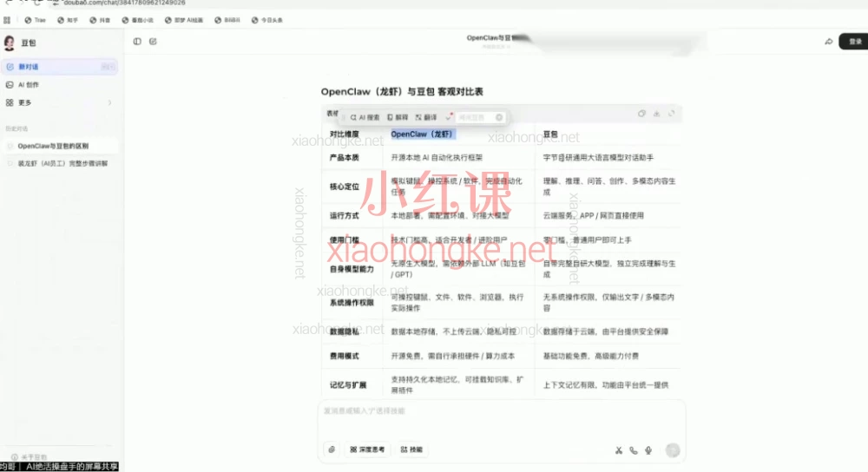Click the round send button
Image resolution: width=868 pixels, height=472 pixels.
point(673,450)
